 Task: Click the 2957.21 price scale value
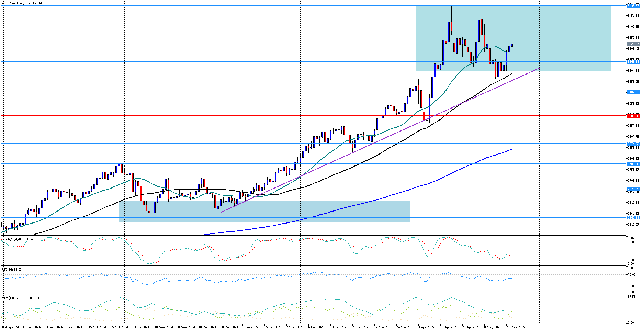coord(633,126)
